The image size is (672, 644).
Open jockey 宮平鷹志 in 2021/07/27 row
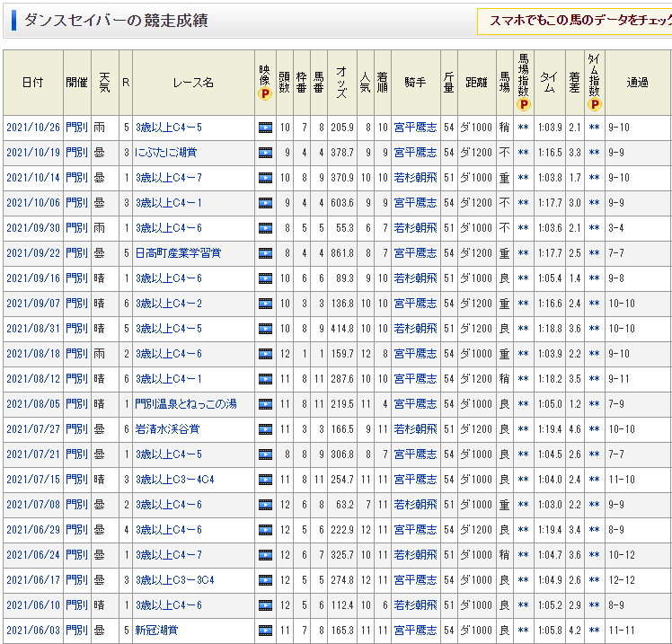pos(415,429)
